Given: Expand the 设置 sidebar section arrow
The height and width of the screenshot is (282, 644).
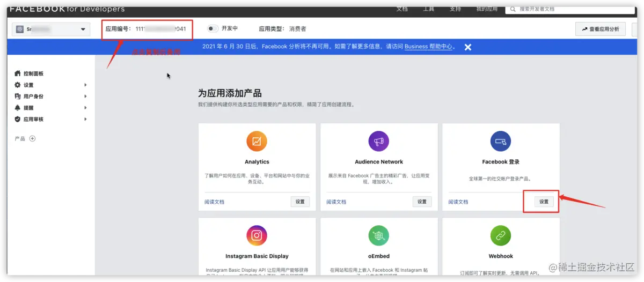Looking at the screenshot, I should pyautogui.click(x=85, y=85).
